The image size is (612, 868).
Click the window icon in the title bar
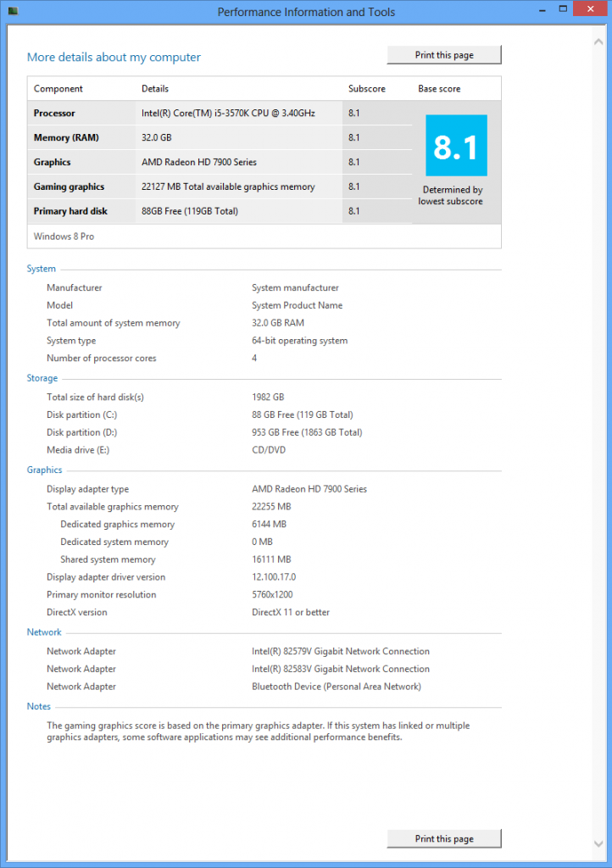click(13, 10)
